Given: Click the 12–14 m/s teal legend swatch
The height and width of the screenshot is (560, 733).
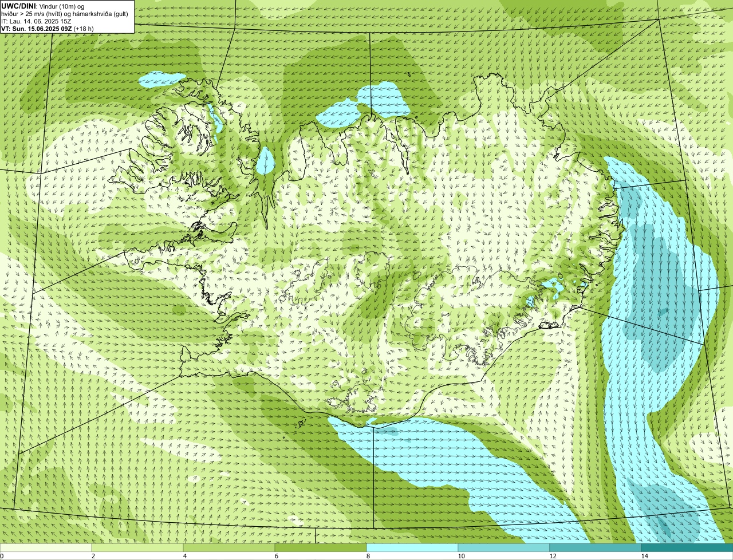Looking at the screenshot, I should pyautogui.click(x=596, y=547).
